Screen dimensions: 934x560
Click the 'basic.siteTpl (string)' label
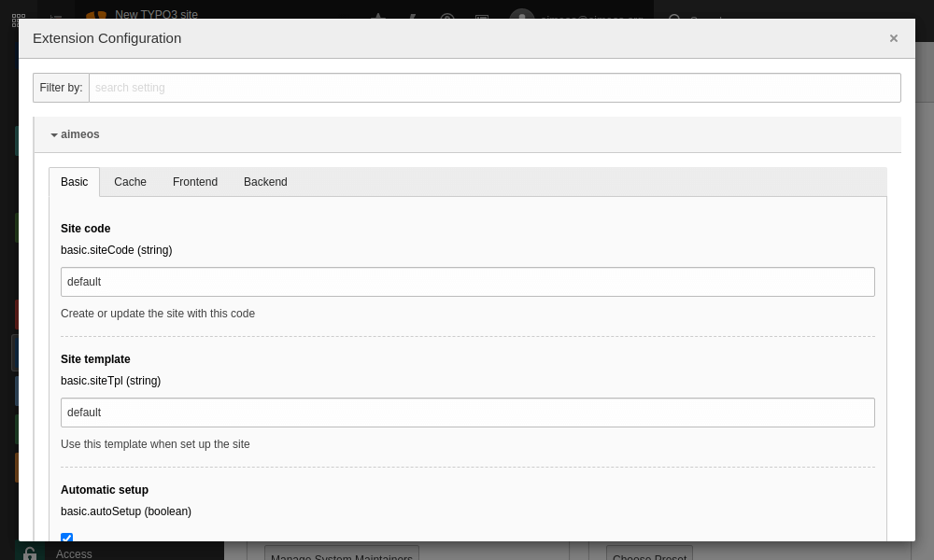[111, 381]
